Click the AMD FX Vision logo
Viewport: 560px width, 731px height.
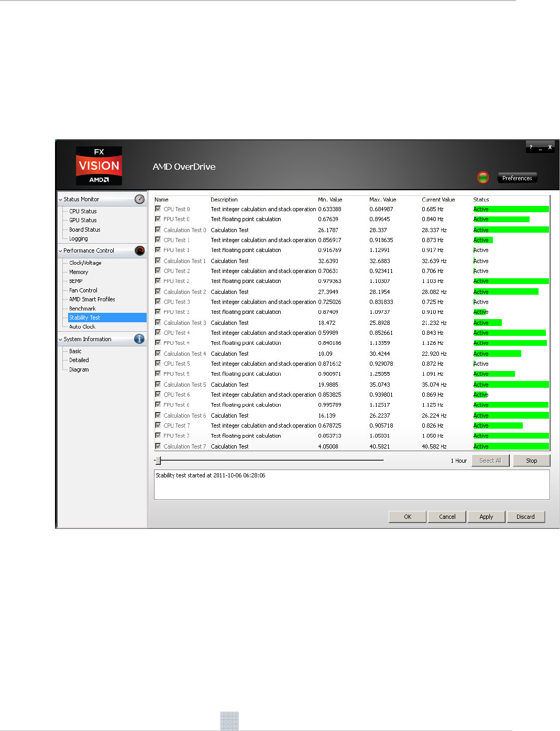coord(99,166)
